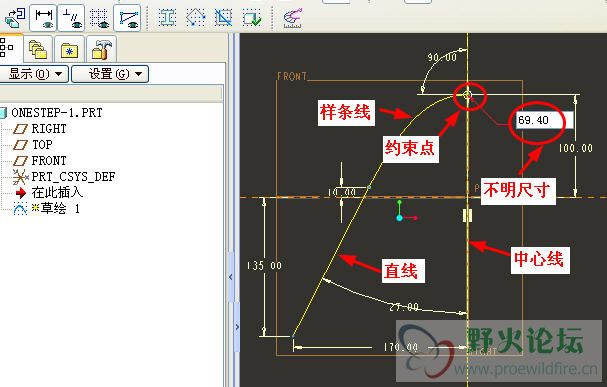This screenshot has height=387, width=607.
Task: Toggle display of constraints icon
Action: [71, 18]
